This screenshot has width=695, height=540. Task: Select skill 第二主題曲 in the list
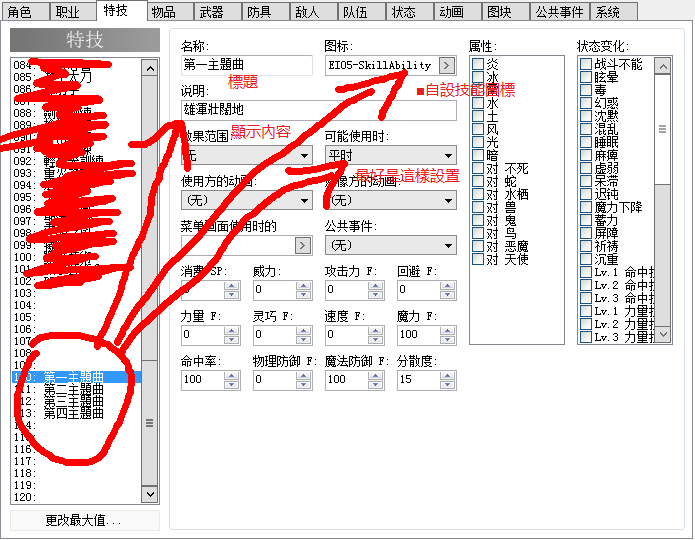[x=76, y=389]
